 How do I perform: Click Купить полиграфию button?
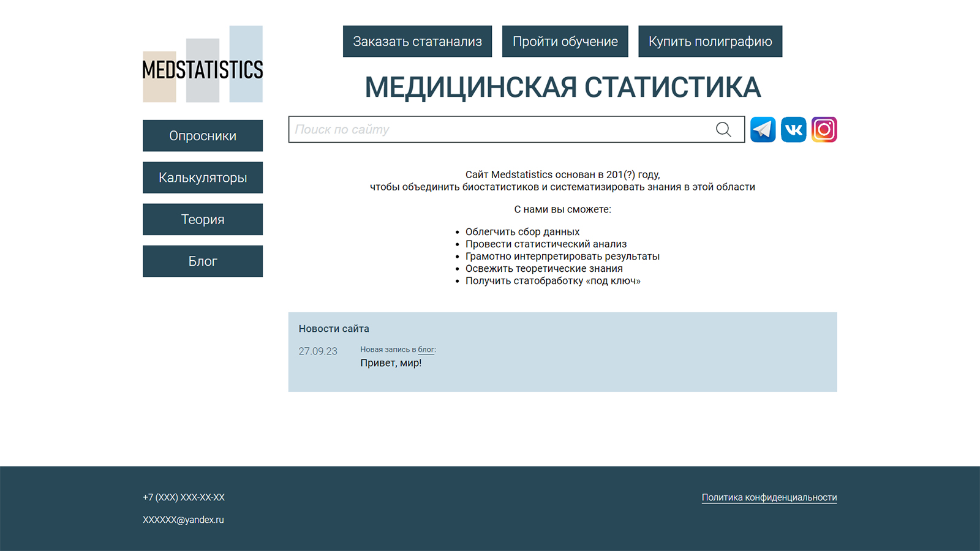pos(710,42)
